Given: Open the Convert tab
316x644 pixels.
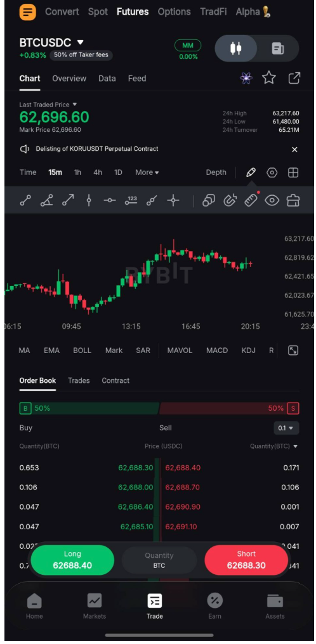Looking at the screenshot, I should (x=62, y=12).
